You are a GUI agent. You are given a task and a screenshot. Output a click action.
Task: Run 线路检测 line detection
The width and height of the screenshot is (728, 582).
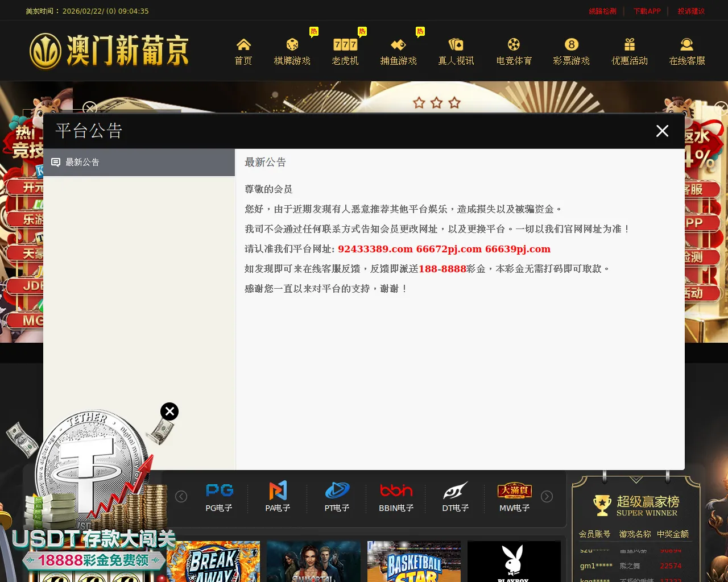[x=602, y=10]
